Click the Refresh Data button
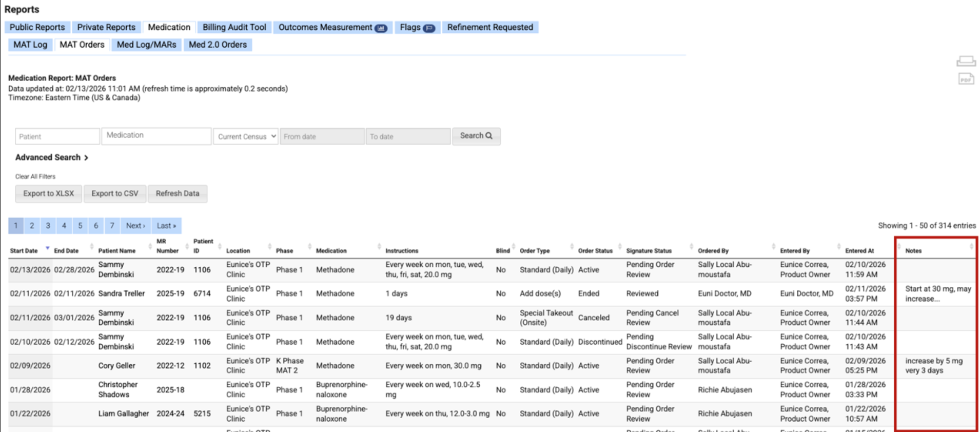The image size is (980, 432). (x=177, y=193)
